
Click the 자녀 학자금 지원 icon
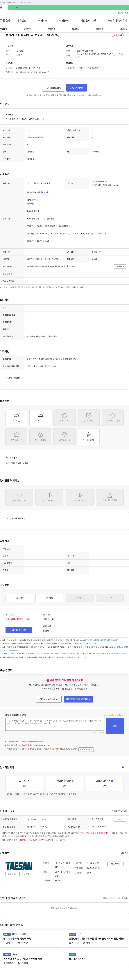pyautogui.click(x=113, y=418)
